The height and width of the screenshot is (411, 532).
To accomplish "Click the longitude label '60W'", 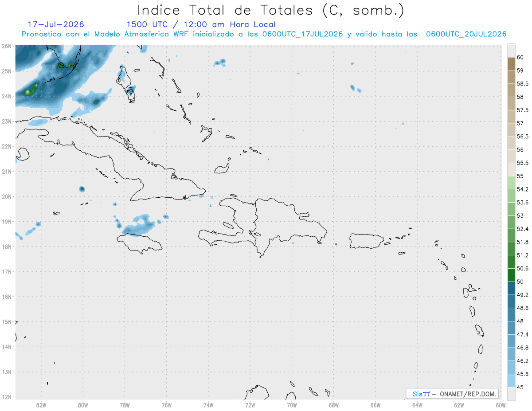I will click(x=501, y=405).
